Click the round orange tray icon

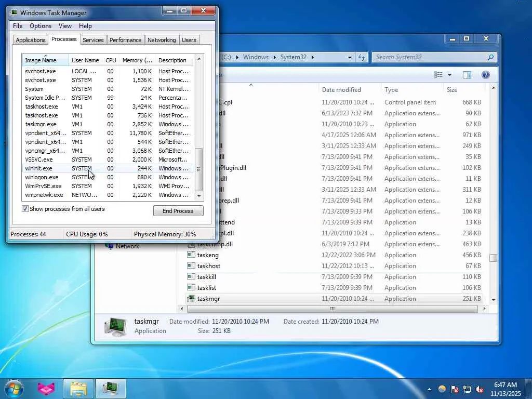coord(442,389)
